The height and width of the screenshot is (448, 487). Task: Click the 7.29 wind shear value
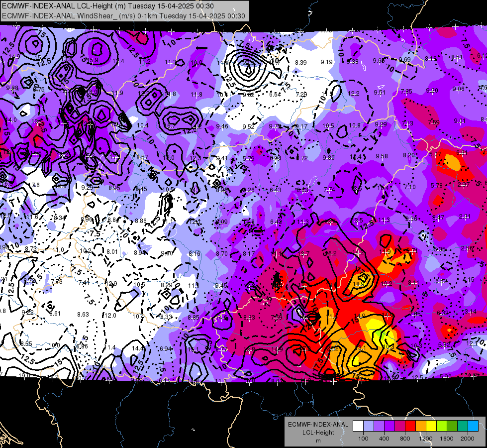301,94
